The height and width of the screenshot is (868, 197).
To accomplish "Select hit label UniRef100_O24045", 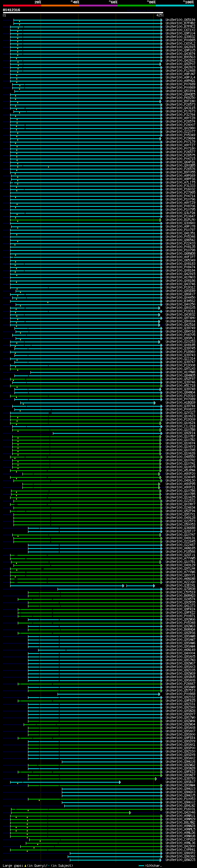I will pos(180,477).
